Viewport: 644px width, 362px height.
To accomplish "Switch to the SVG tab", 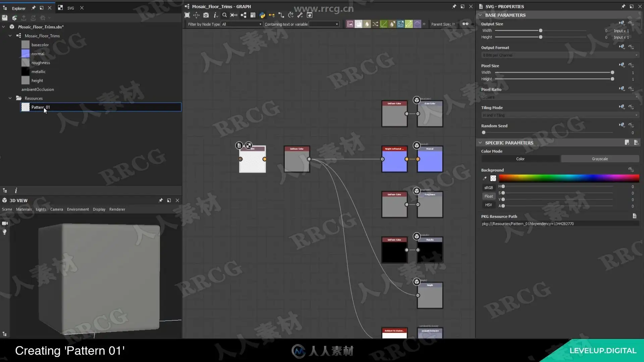I will (x=70, y=8).
